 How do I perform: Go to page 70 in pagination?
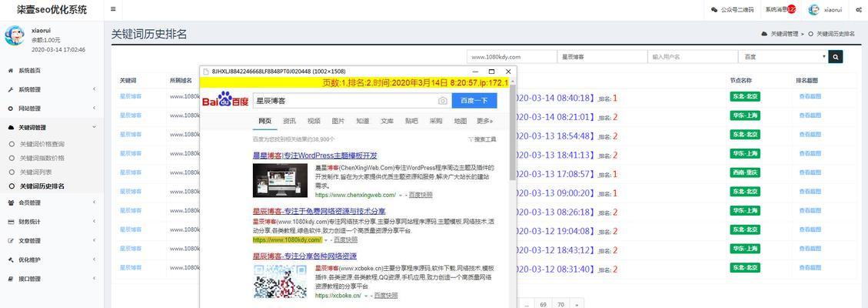click(x=560, y=304)
